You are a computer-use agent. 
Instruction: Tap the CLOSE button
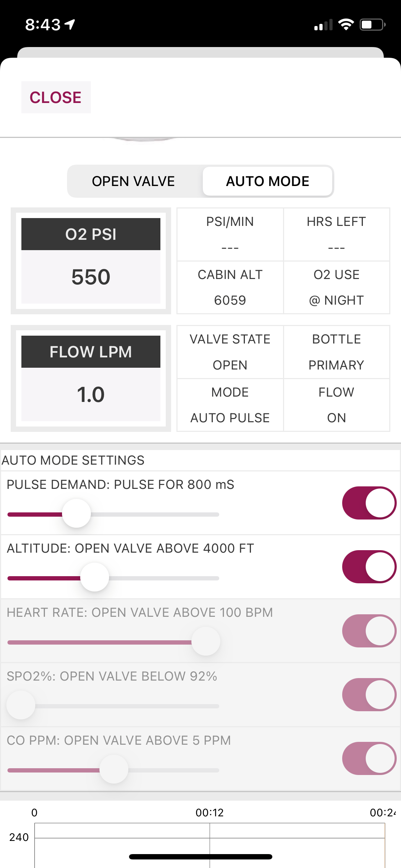tap(56, 97)
